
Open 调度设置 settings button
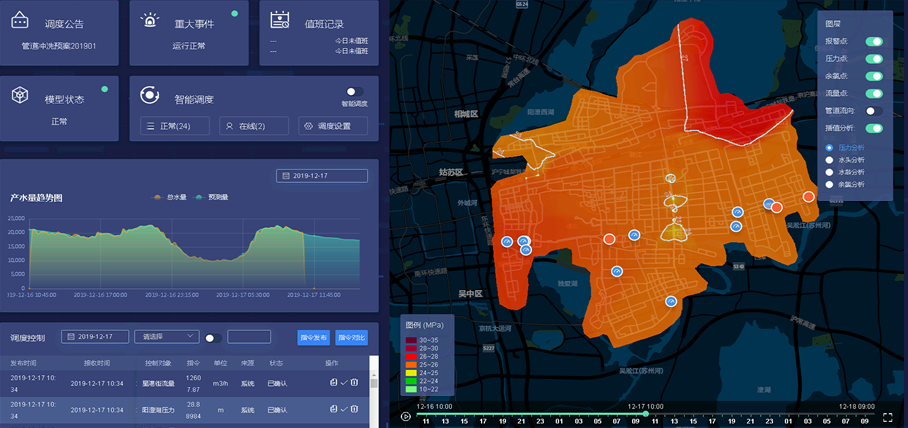333,126
